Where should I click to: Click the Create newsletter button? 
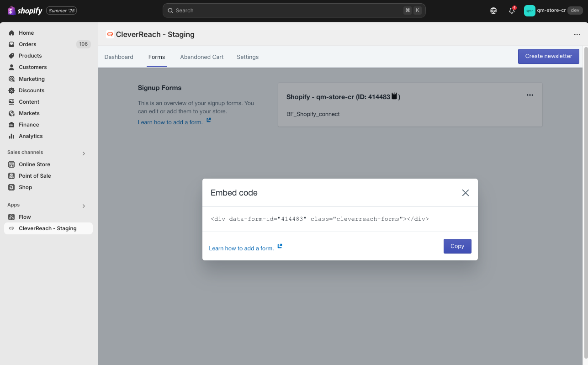[549, 56]
